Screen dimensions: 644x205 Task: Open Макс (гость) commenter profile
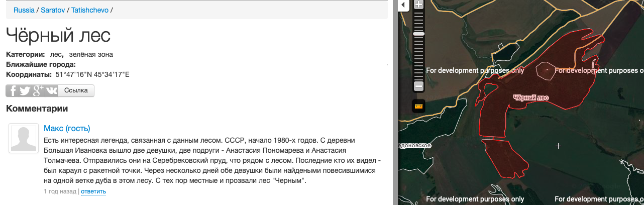(x=67, y=128)
